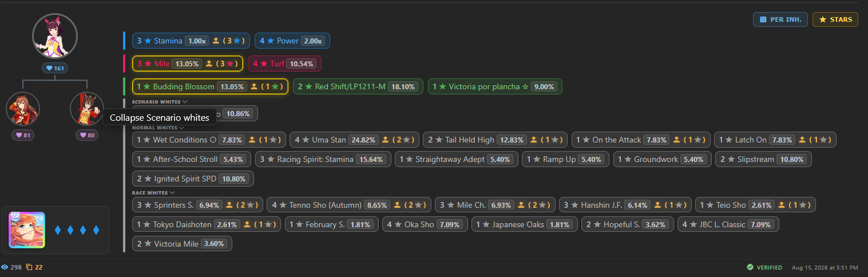The height and width of the screenshot is (277, 868).
Task: Click the person icon in Latch On chip
Action: pyautogui.click(x=802, y=140)
